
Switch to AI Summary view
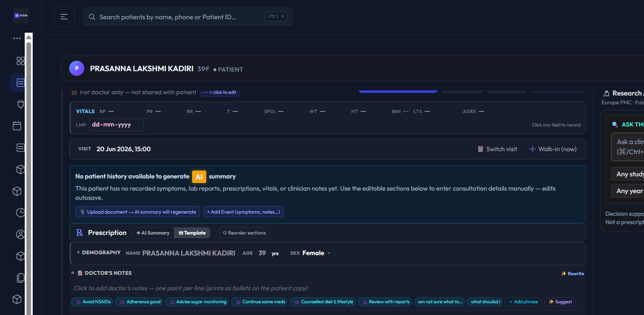pyautogui.click(x=153, y=233)
